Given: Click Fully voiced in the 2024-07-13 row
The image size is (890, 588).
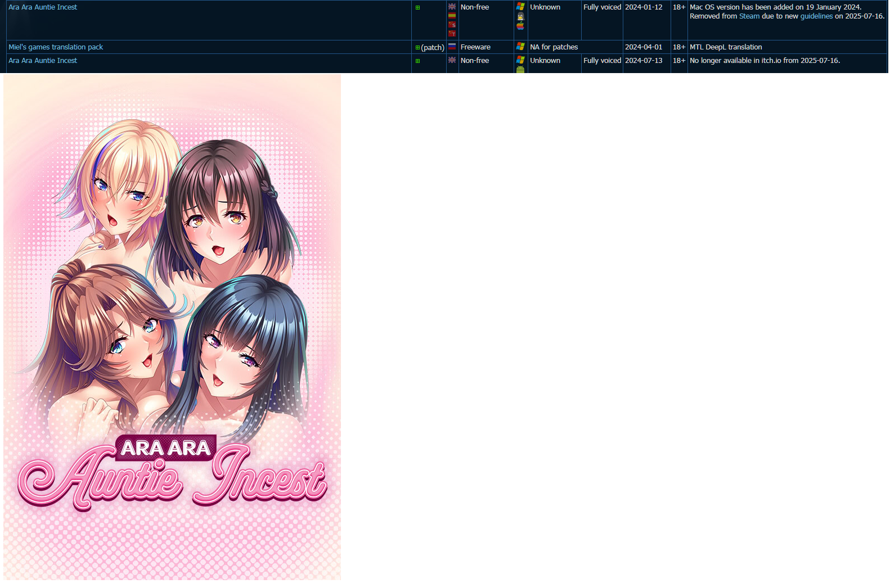Looking at the screenshot, I should tap(602, 61).
